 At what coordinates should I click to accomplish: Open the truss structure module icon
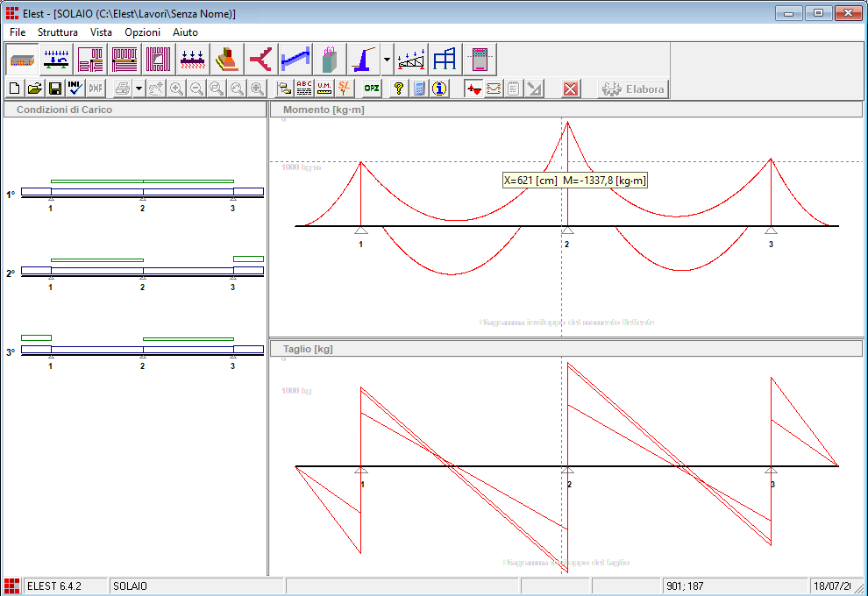[x=412, y=59]
